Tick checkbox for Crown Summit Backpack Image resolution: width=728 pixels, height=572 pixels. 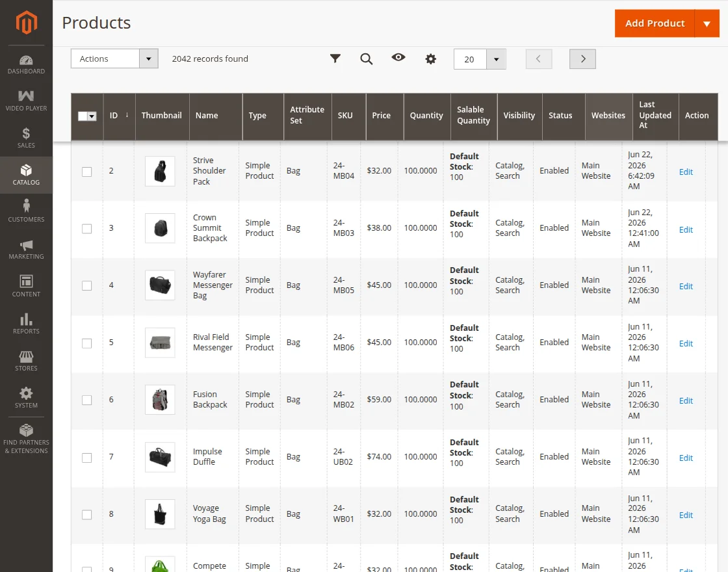pos(87,229)
